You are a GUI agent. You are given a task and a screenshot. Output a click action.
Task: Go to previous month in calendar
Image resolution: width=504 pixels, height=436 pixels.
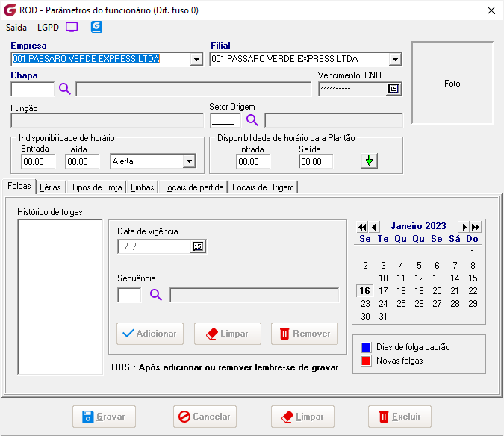pyautogui.click(x=374, y=227)
